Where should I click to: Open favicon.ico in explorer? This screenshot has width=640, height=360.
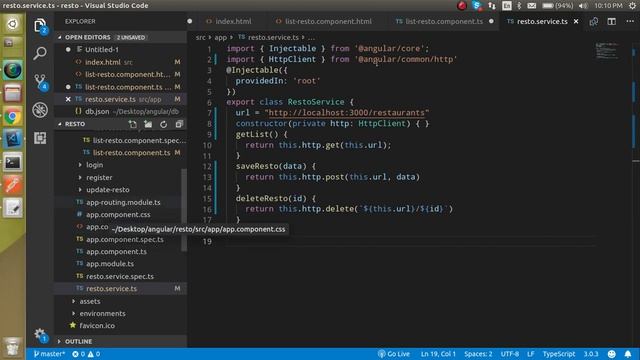pos(97,326)
